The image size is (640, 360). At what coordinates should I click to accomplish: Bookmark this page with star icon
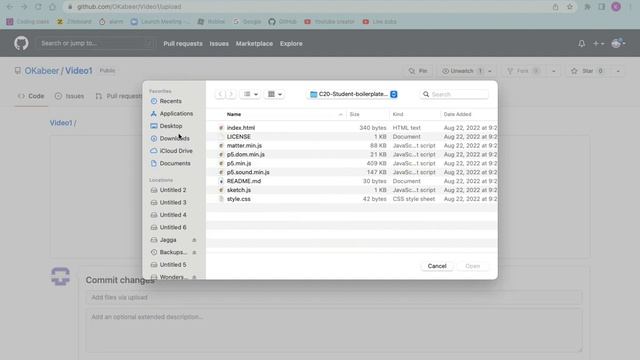click(x=570, y=7)
